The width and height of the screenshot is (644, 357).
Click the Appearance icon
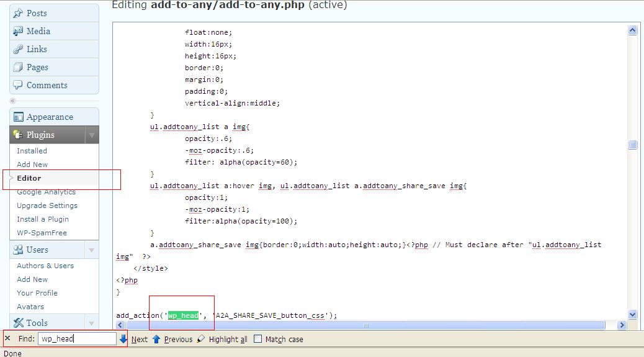18,117
